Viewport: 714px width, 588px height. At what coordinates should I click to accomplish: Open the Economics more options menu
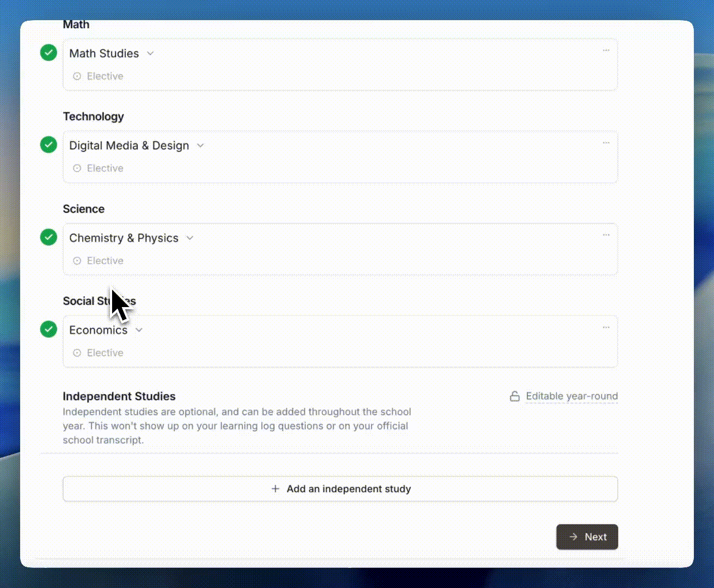coord(606,328)
